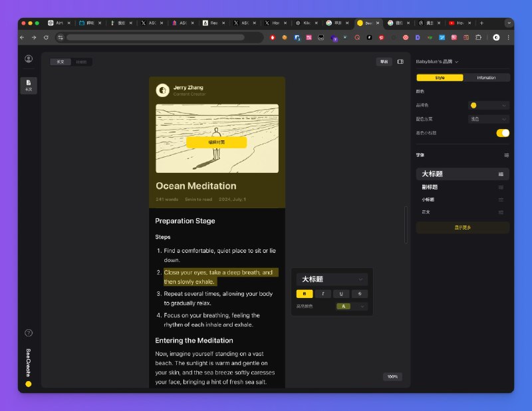
Task: Expand the Babyblue's 品牌 dropdown
Action: pos(437,62)
